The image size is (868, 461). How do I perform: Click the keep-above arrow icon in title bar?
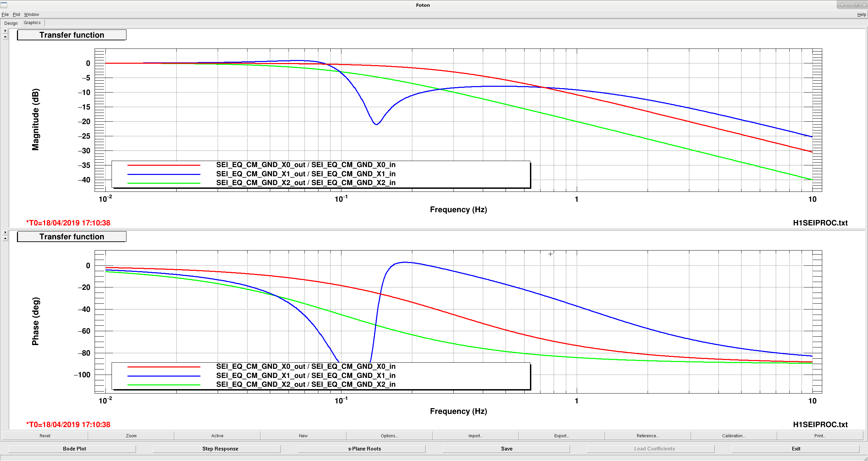(x=842, y=5)
